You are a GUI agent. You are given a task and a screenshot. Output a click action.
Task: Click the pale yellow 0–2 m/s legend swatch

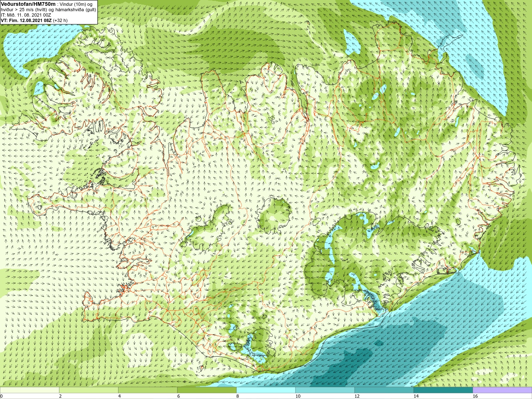[30, 390]
